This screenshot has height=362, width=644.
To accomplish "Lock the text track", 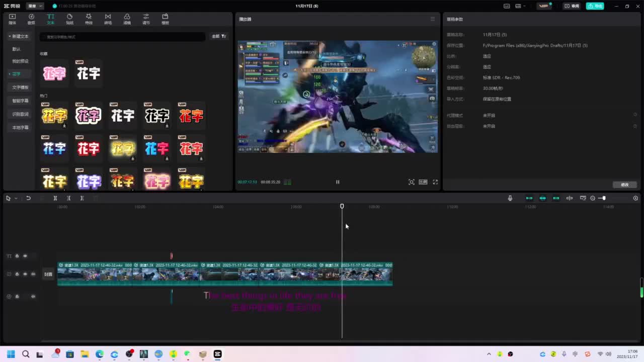I will 17,256.
